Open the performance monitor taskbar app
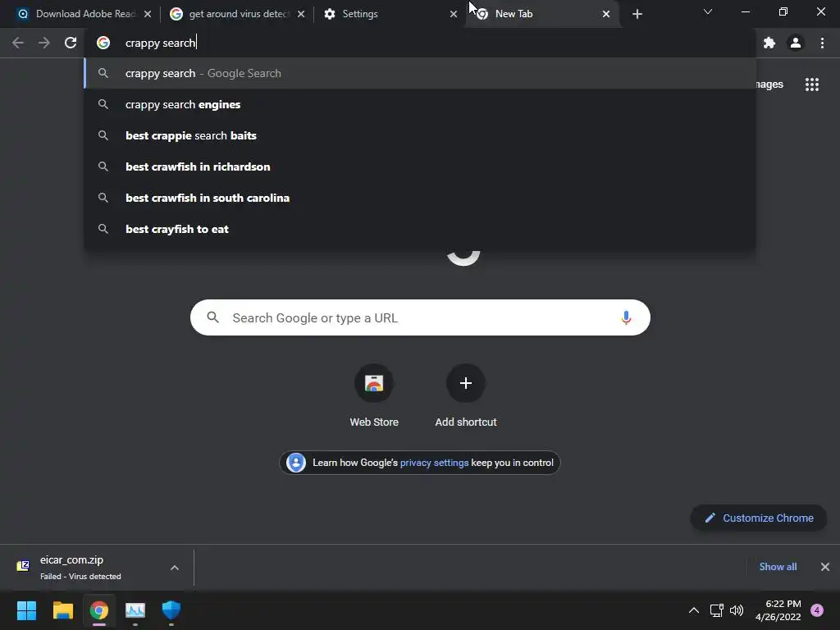840x630 pixels. tap(135, 610)
